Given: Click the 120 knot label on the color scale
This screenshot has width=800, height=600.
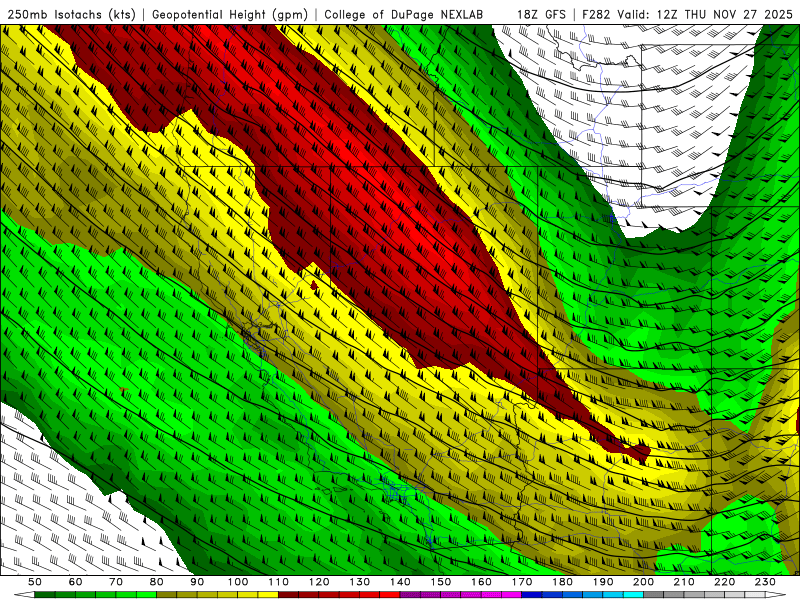Looking at the screenshot, I should [319, 582].
